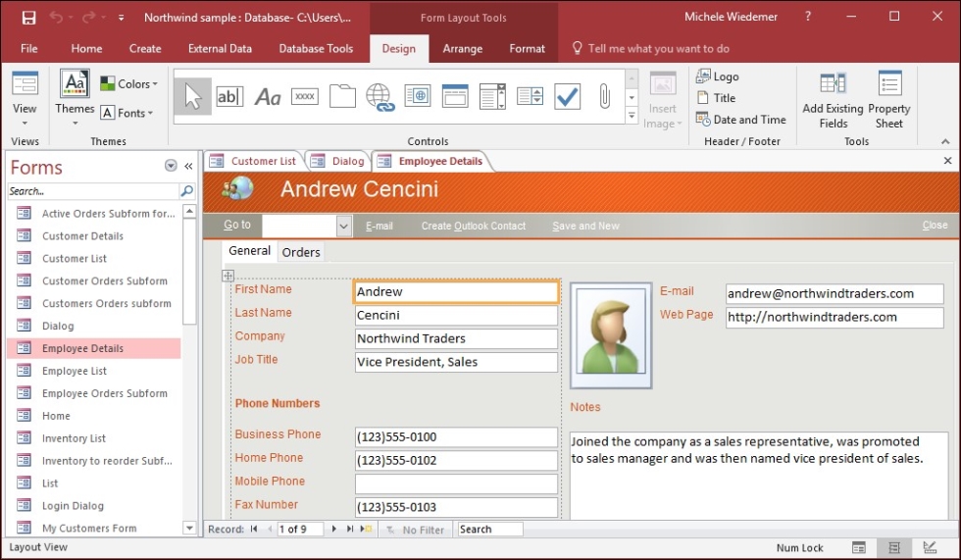Click Create Outlook Contact link
The image size is (961, 560).
473,227
